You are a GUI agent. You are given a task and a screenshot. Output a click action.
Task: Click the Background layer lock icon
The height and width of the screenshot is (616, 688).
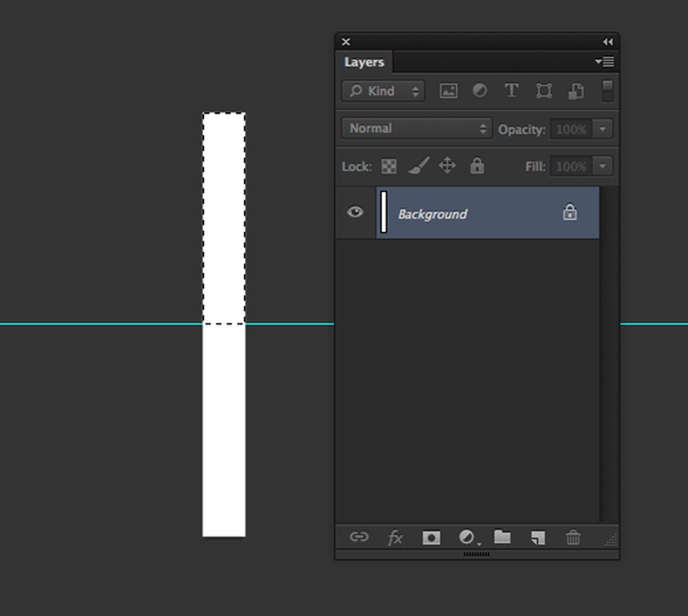(x=570, y=213)
